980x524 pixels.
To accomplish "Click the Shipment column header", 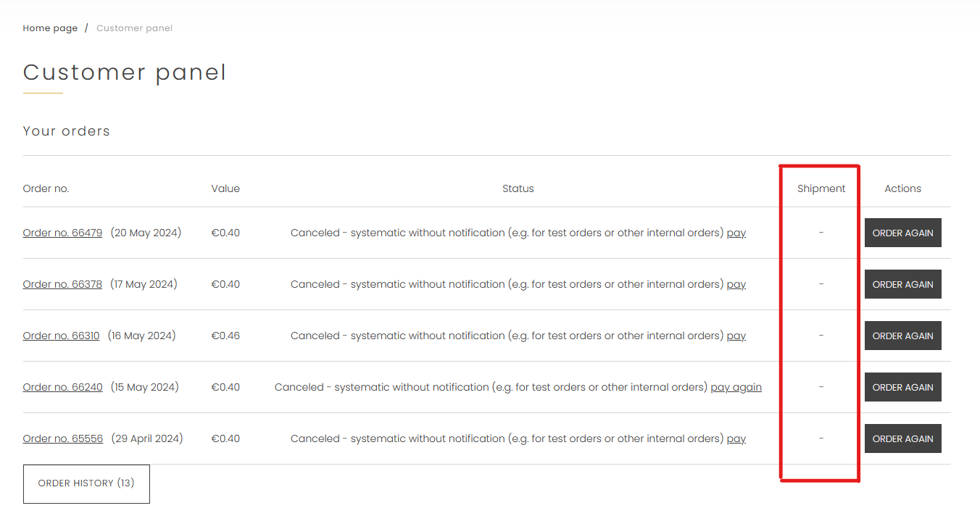I will pos(821,188).
